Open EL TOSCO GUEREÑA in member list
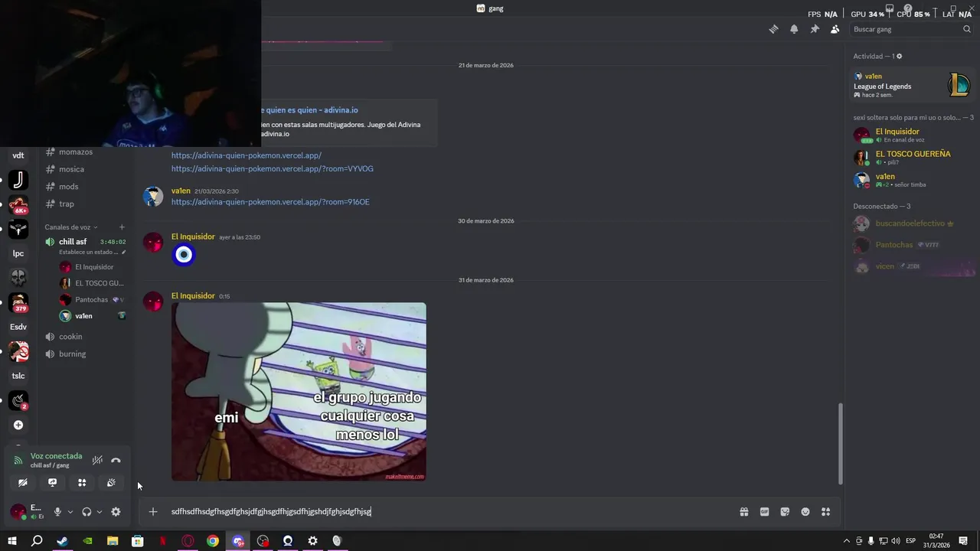The image size is (980, 551). click(913, 158)
